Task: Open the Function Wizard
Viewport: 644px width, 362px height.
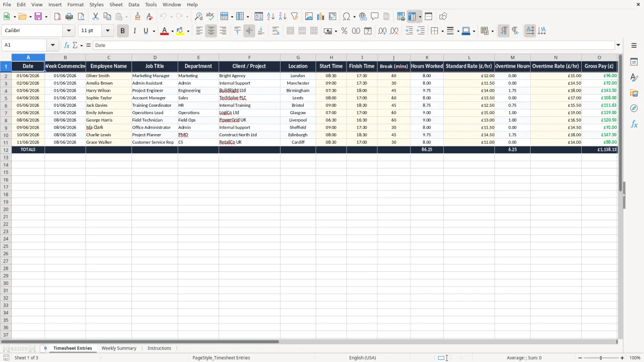Action: point(67,46)
